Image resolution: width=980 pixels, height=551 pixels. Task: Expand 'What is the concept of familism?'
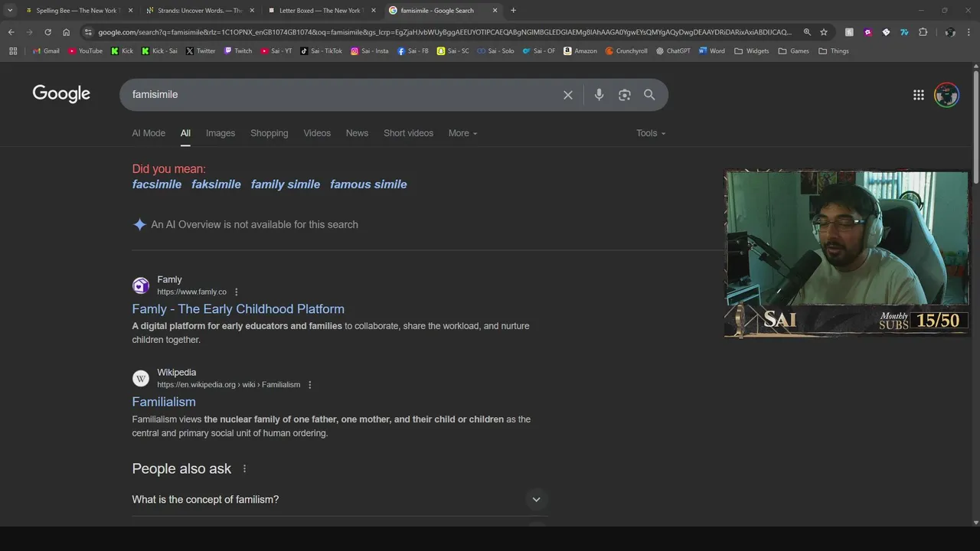tap(340, 500)
